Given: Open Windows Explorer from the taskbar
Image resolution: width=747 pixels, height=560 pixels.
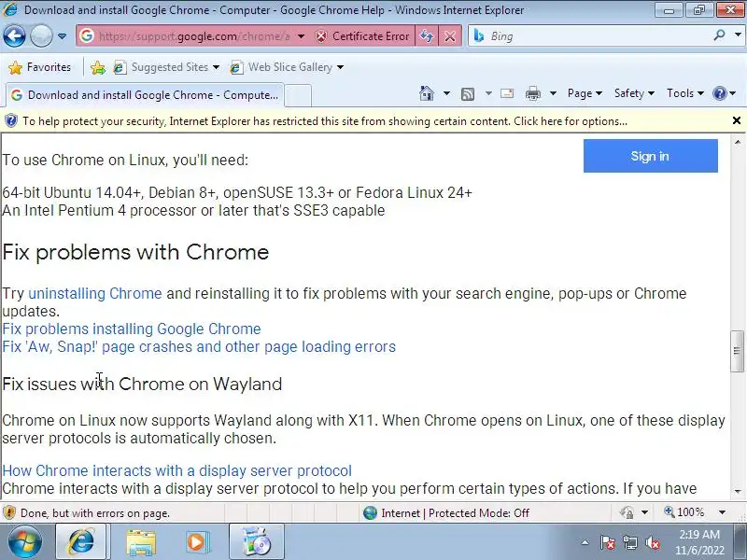Looking at the screenshot, I should point(141,542).
